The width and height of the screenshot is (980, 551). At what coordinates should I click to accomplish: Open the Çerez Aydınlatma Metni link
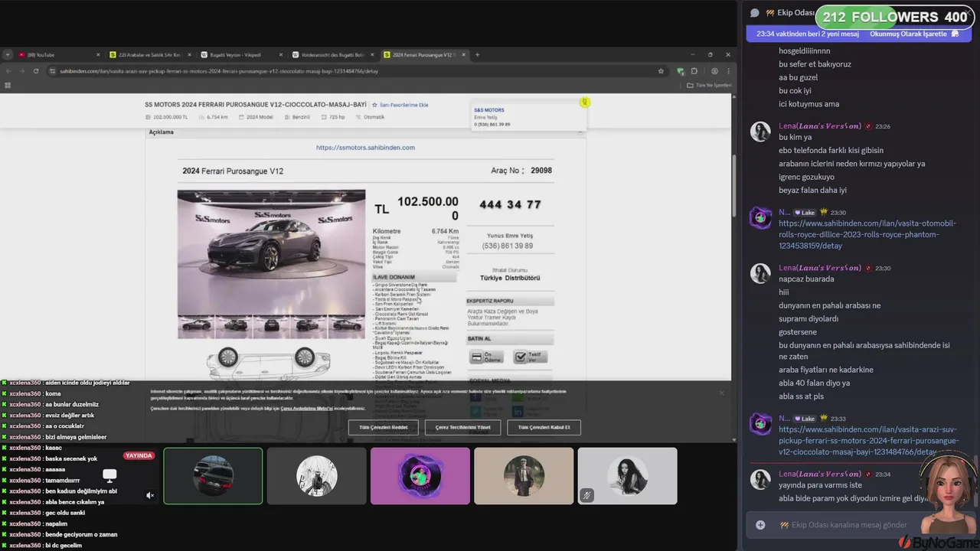tap(306, 409)
